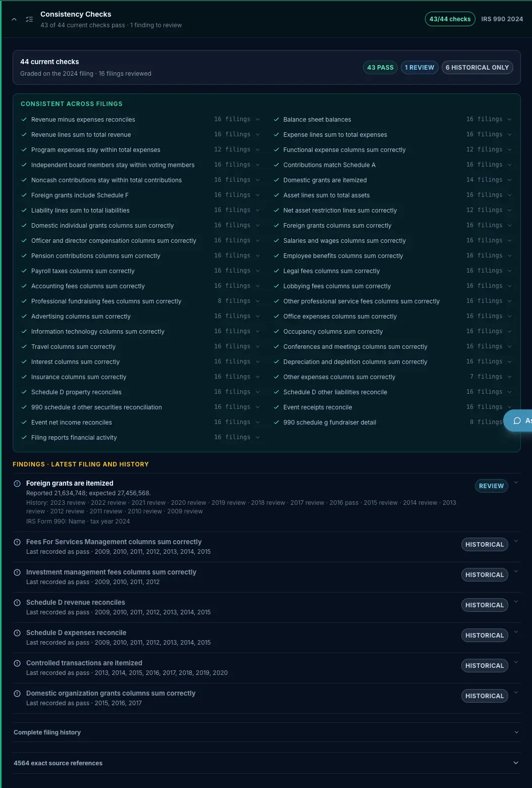Image resolution: width=532 pixels, height=788 pixels.
Task: Click 'Independent board members stay within voting members'
Action: pos(113,165)
